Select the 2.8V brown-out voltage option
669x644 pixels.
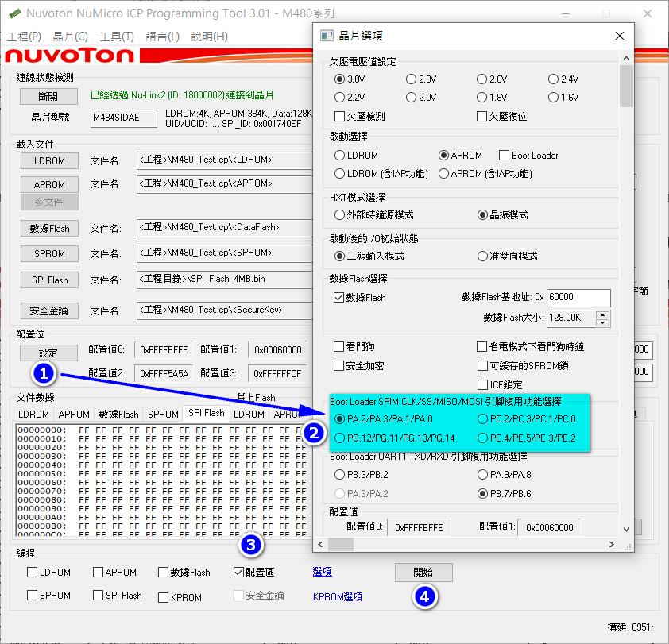coord(411,79)
